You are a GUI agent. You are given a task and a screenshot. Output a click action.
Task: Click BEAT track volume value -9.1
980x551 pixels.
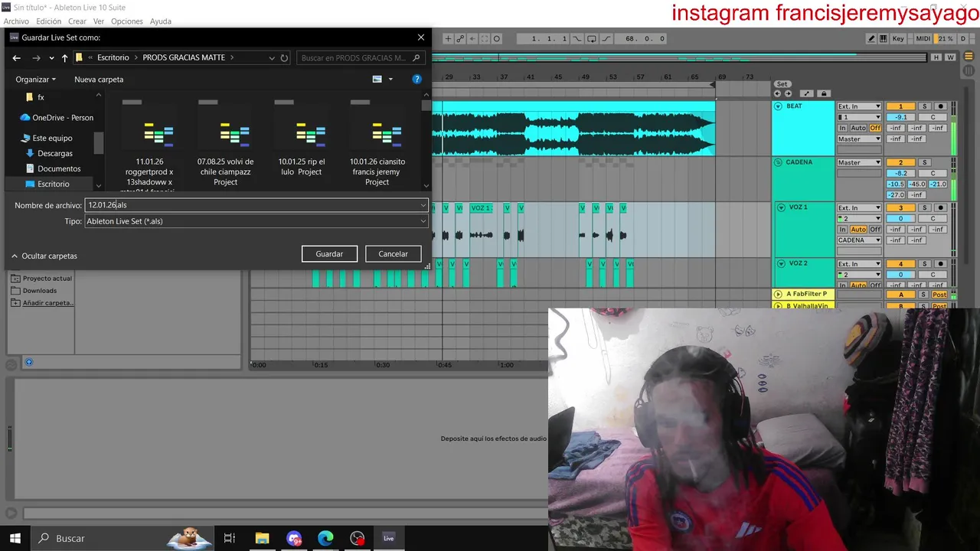click(x=900, y=117)
